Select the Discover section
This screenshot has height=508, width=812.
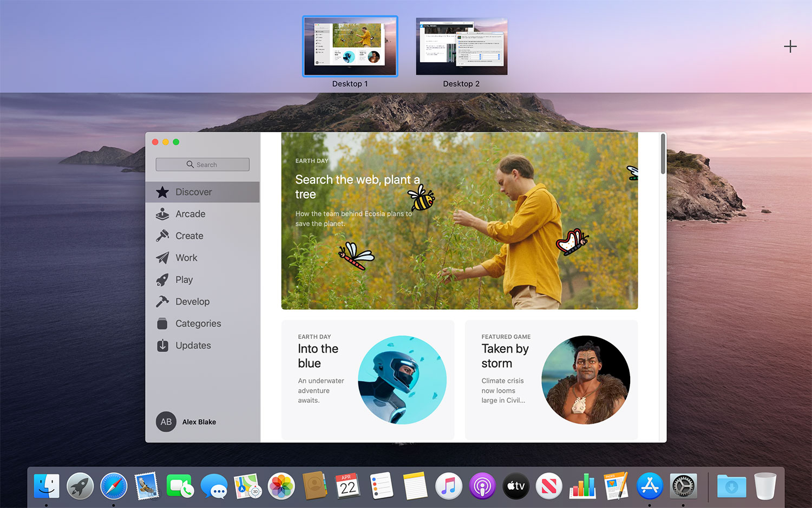(192, 192)
